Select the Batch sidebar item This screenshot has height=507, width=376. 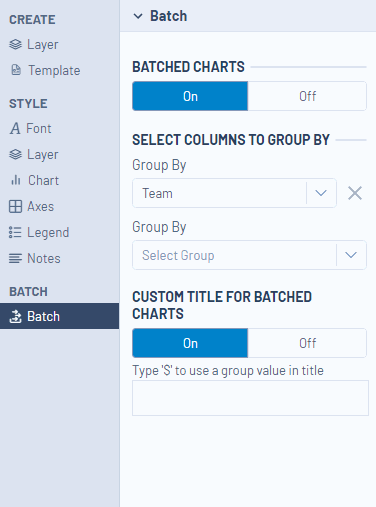click(59, 316)
